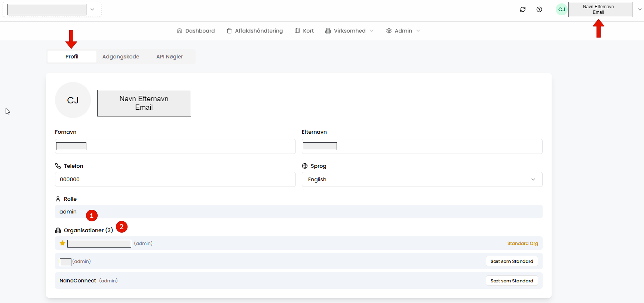Switch to the Adgangskode tab
The width and height of the screenshot is (644, 303).
point(121,57)
